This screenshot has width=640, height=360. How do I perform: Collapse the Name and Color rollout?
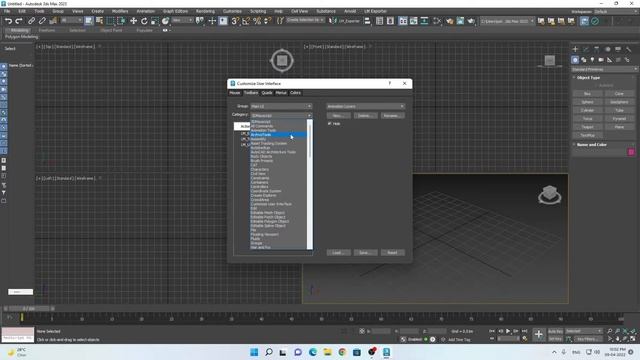coord(591,144)
